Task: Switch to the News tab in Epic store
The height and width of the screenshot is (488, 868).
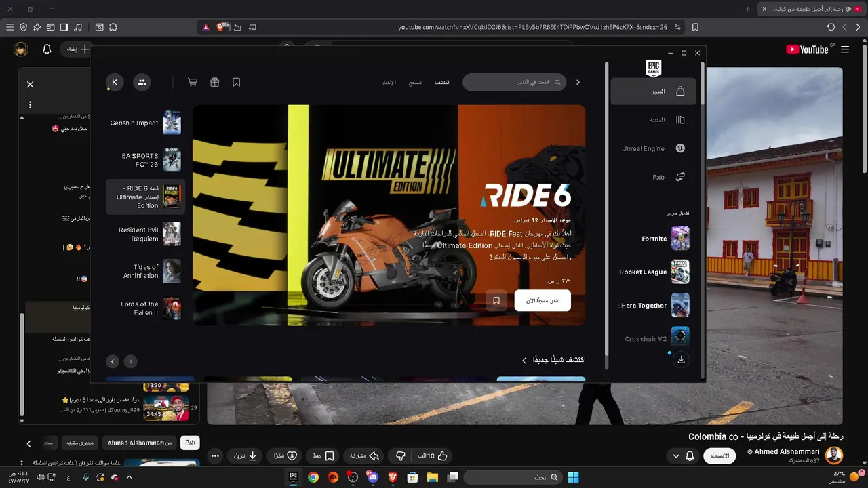Action: 389,82
